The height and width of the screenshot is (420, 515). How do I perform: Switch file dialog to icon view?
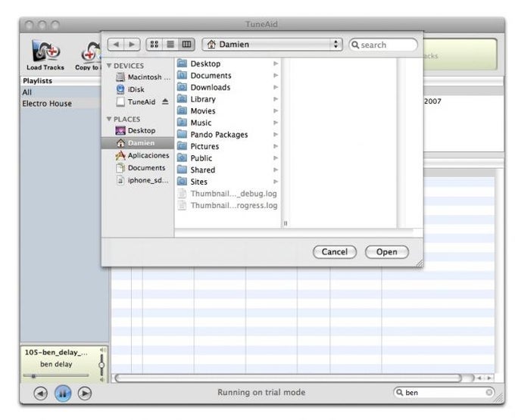pyautogui.click(x=154, y=45)
